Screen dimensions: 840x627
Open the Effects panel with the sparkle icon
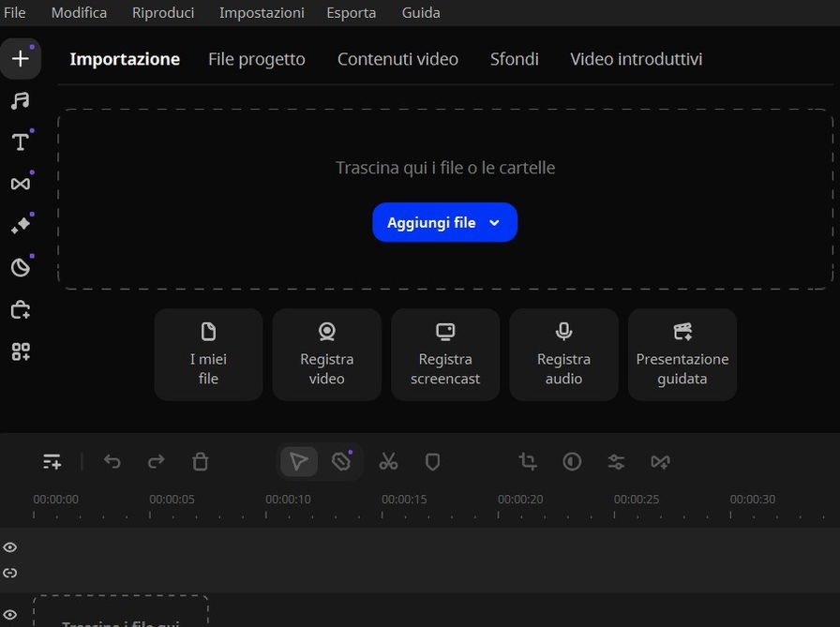click(20, 226)
